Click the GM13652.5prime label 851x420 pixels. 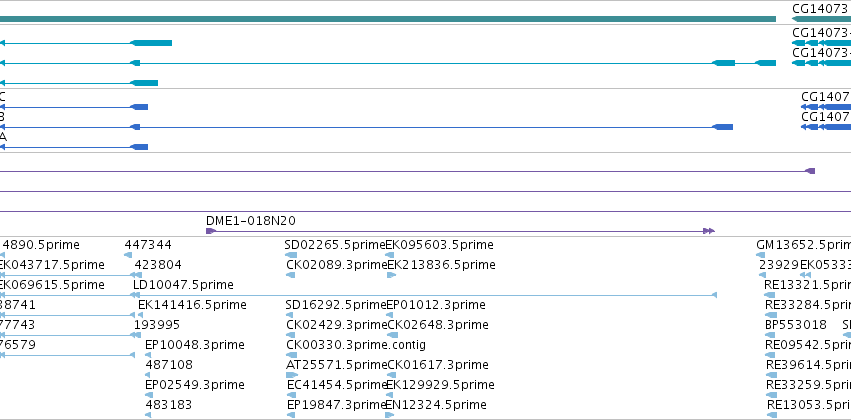tap(803, 245)
